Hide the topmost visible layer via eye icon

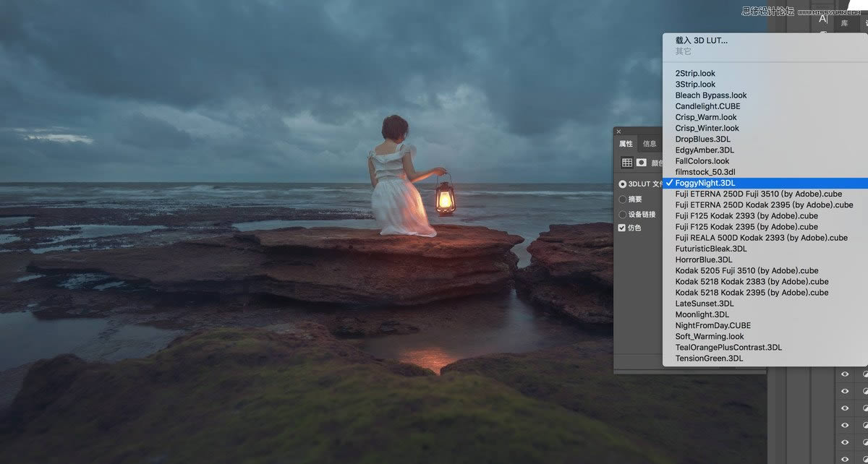click(844, 374)
